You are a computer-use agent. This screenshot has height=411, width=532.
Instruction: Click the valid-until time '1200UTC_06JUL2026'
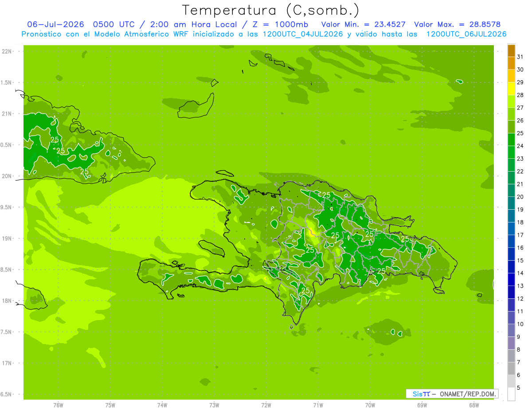(466, 34)
